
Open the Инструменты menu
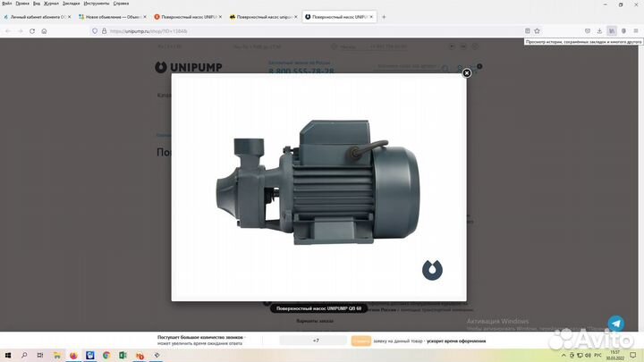tap(97, 4)
